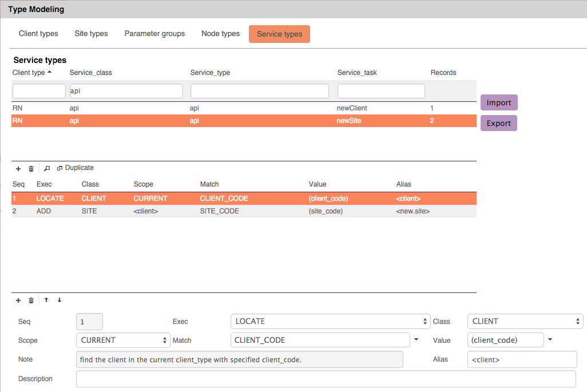Open the Scope dropdown showing CURRENT

click(x=123, y=340)
